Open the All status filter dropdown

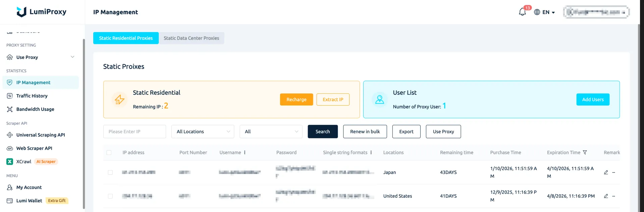point(271,132)
